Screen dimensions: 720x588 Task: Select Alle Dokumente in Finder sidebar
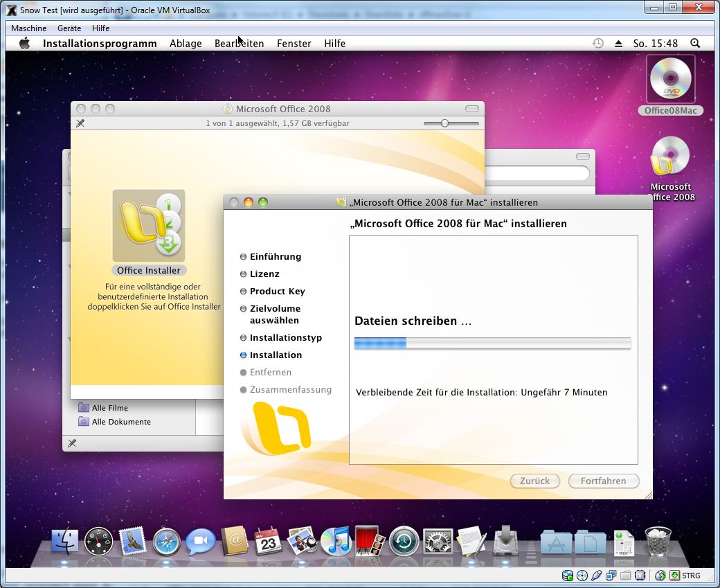(x=114, y=422)
